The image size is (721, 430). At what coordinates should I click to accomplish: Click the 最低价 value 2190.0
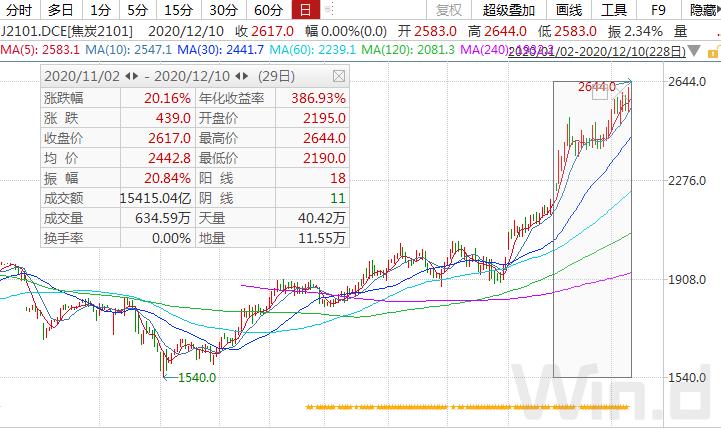pyautogui.click(x=324, y=158)
